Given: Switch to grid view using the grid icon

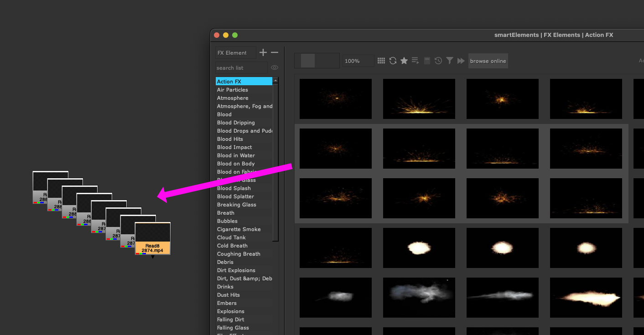Looking at the screenshot, I should 381,61.
